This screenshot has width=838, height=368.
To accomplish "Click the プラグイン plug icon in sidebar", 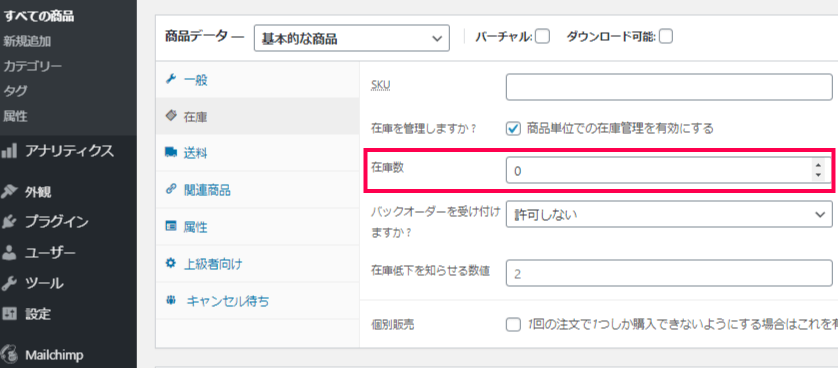I will [x=9, y=222].
